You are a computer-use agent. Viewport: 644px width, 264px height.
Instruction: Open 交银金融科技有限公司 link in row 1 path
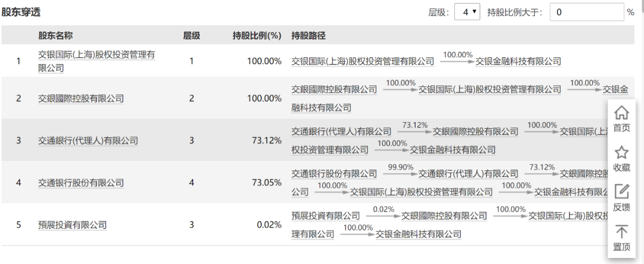pyautogui.click(x=518, y=61)
